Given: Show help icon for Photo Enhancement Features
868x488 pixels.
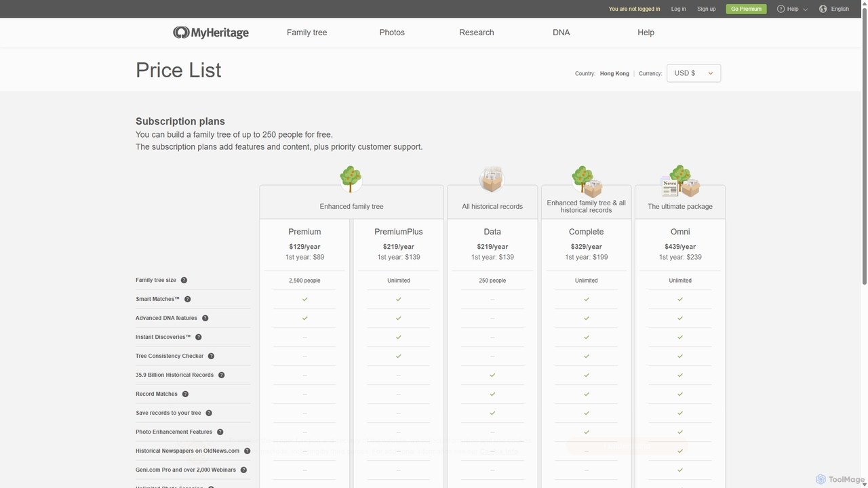Looking at the screenshot, I should (220, 432).
